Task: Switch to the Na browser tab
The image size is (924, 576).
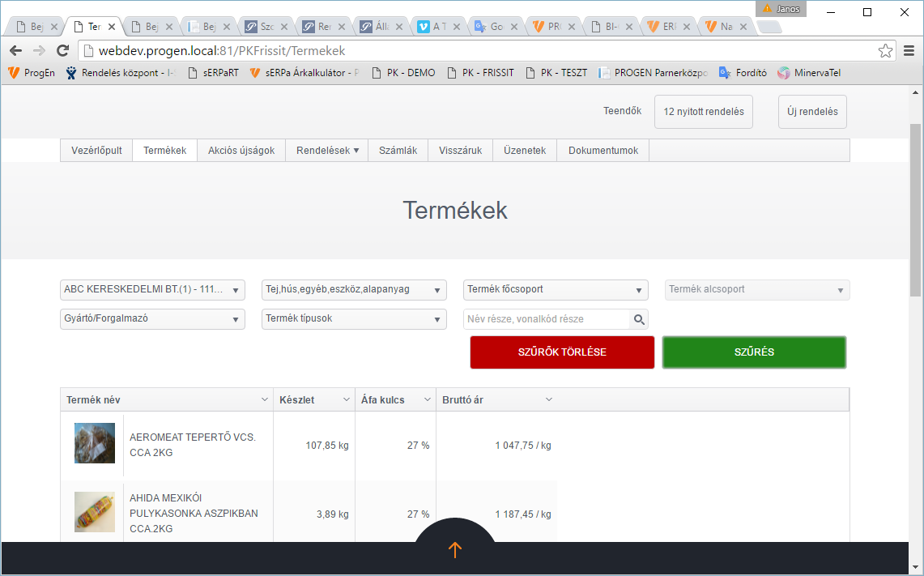Action: (726, 27)
